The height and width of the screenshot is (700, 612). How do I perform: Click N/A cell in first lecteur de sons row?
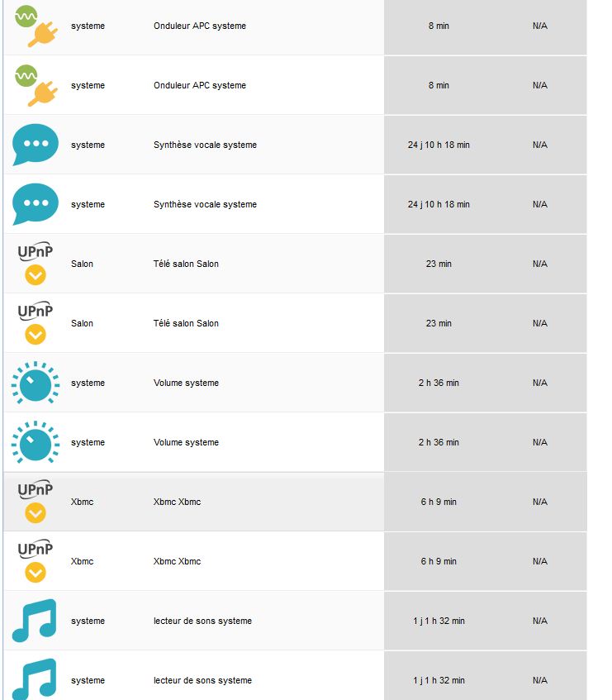pyautogui.click(x=540, y=621)
